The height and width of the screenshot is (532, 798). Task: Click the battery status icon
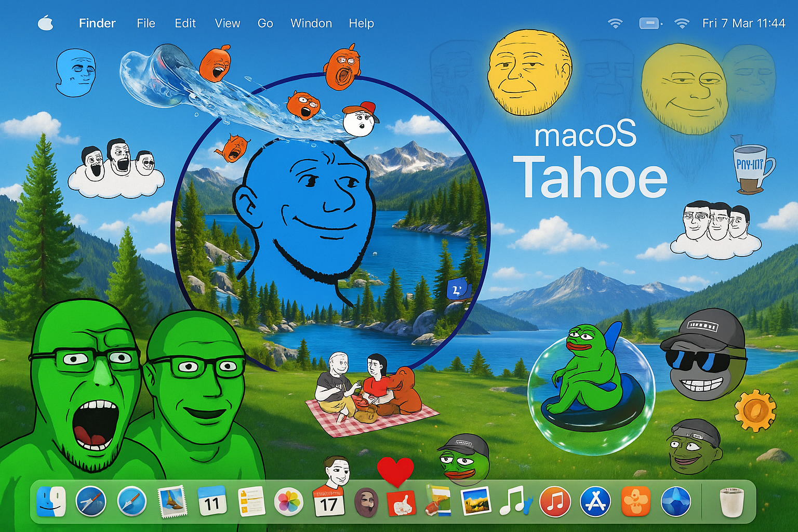[x=650, y=23]
